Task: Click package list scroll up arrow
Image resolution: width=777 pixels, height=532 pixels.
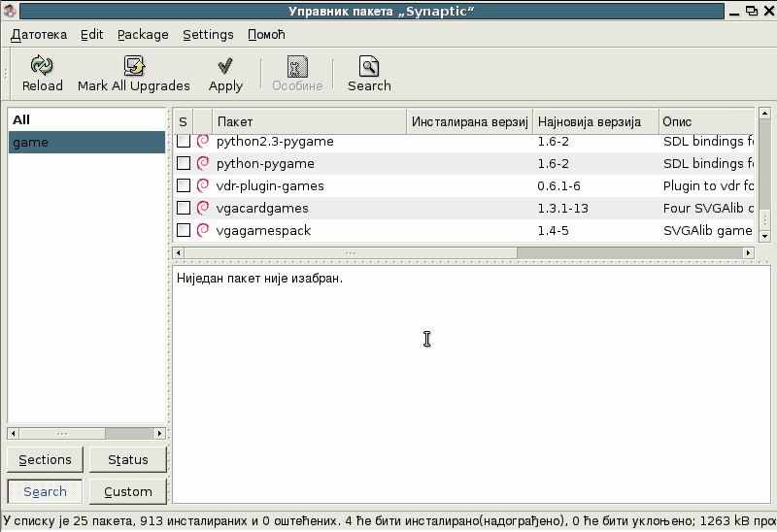Action: pos(764,114)
